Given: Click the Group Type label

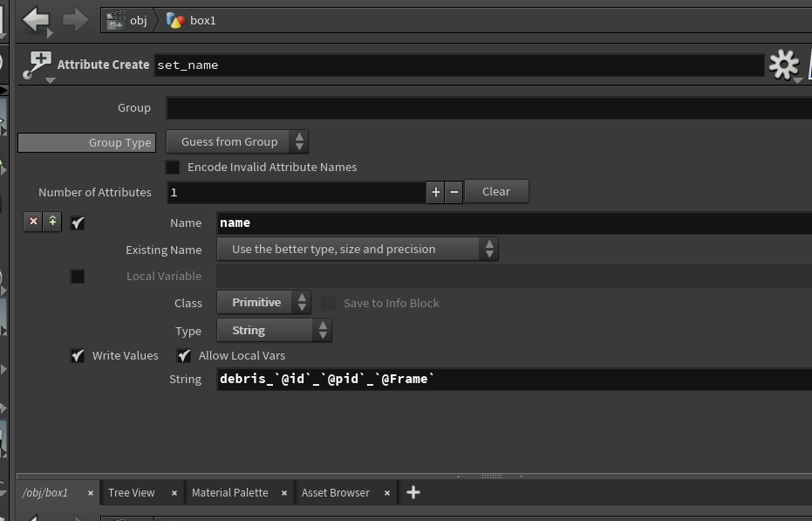Looking at the screenshot, I should (87, 142).
